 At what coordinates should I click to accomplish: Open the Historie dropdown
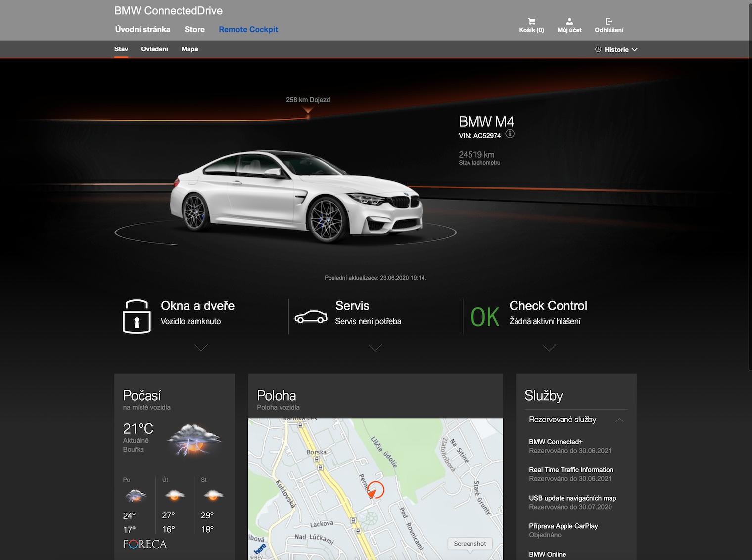(x=616, y=49)
